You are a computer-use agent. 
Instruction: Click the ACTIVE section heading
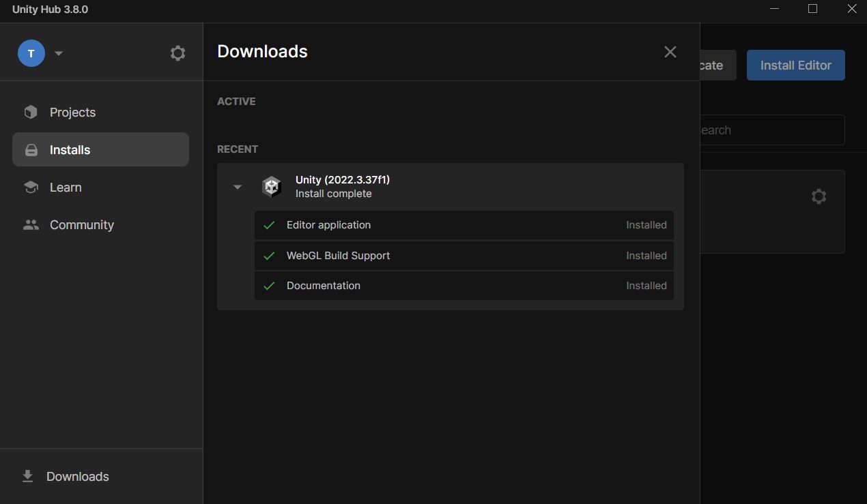[x=236, y=101]
